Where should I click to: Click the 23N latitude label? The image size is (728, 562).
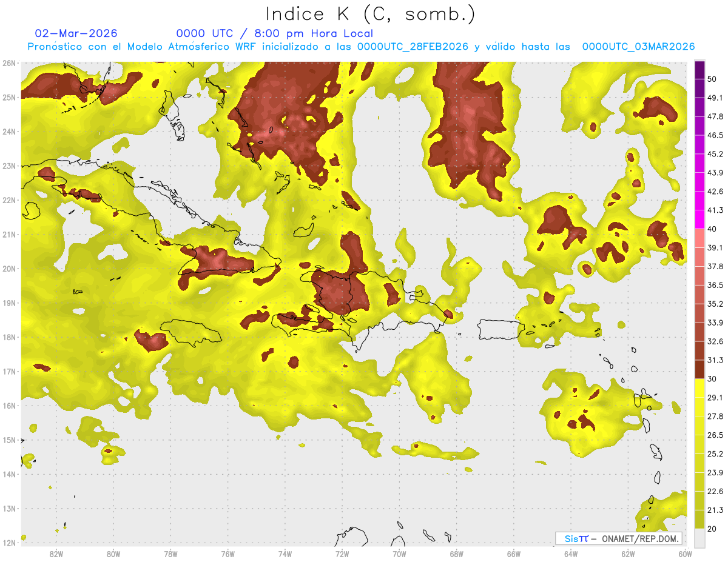point(9,166)
